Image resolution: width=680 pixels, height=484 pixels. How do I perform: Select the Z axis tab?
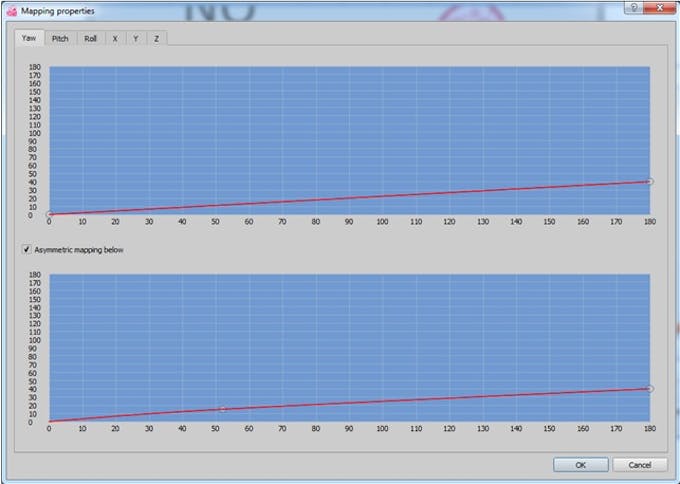coord(157,39)
